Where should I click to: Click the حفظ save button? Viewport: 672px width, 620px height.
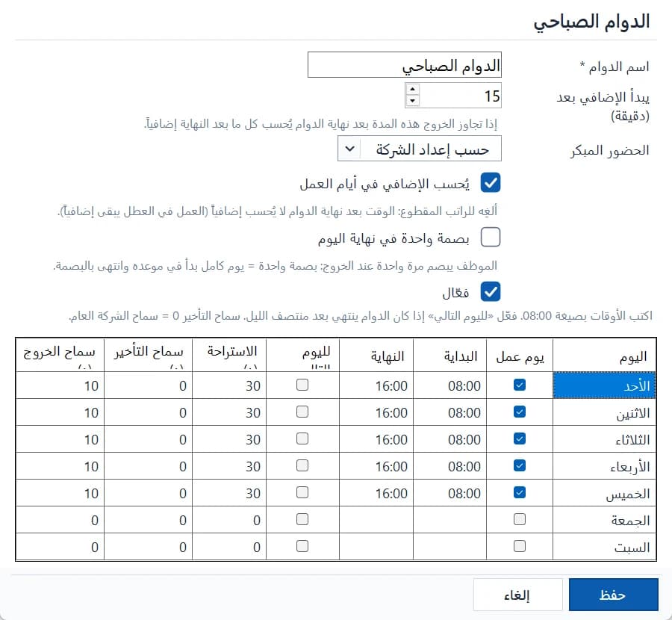coord(613,595)
